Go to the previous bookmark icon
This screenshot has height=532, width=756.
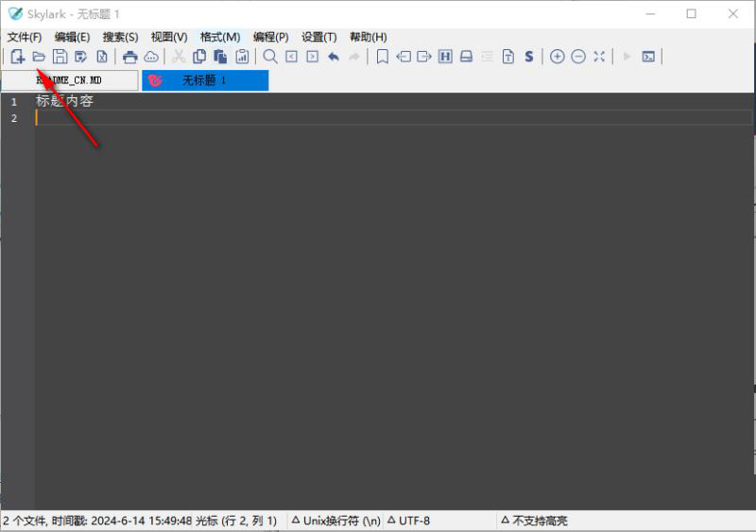click(404, 57)
